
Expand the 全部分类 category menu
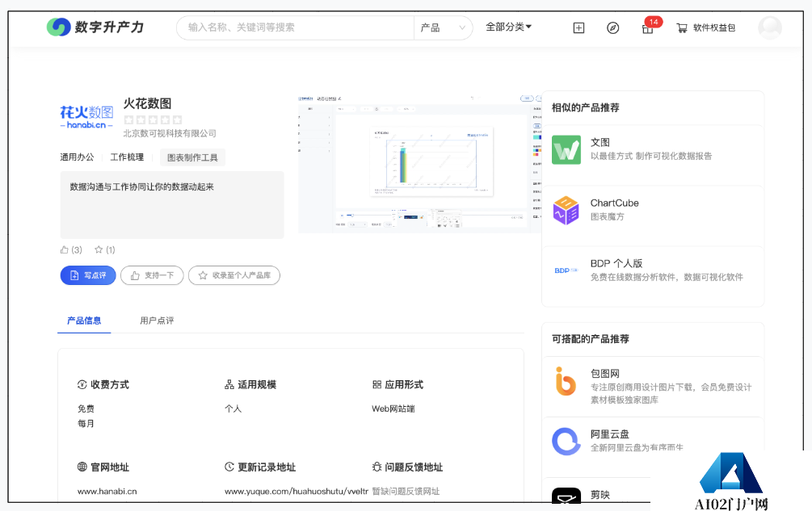pos(508,27)
